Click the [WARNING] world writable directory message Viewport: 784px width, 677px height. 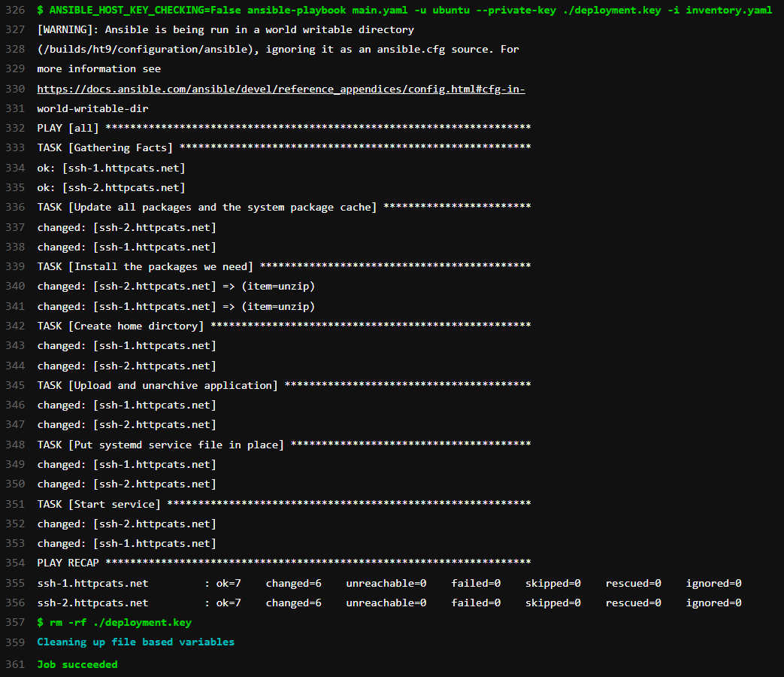226,29
